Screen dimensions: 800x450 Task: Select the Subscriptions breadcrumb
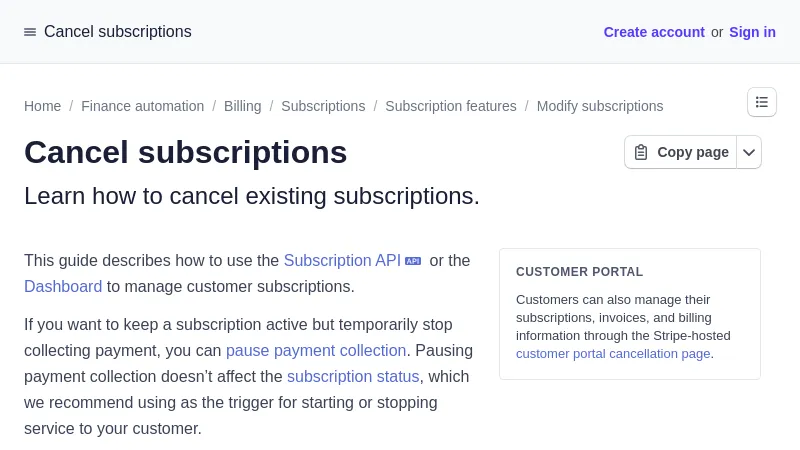coord(323,106)
